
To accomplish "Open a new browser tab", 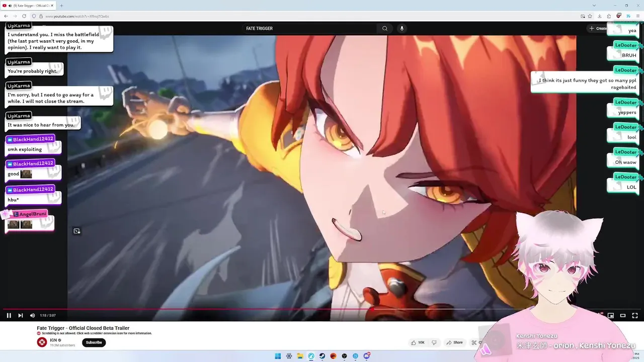I will tap(61, 6).
